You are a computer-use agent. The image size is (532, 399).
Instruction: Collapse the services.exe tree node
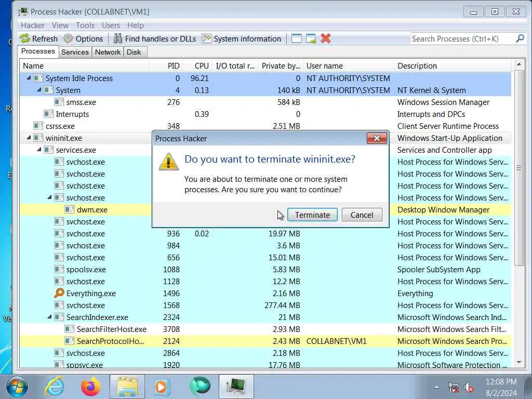coord(39,150)
